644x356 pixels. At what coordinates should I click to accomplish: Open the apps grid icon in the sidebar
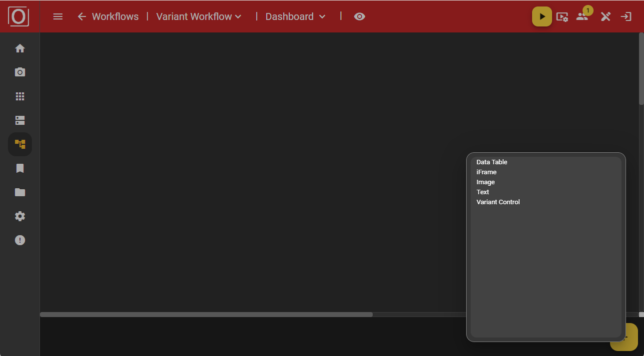[x=19, y=96]
